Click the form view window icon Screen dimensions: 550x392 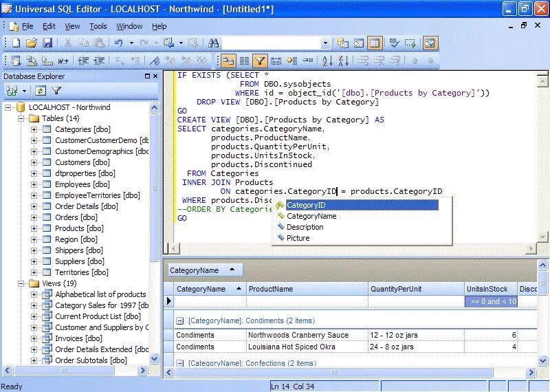coord(359,43)
